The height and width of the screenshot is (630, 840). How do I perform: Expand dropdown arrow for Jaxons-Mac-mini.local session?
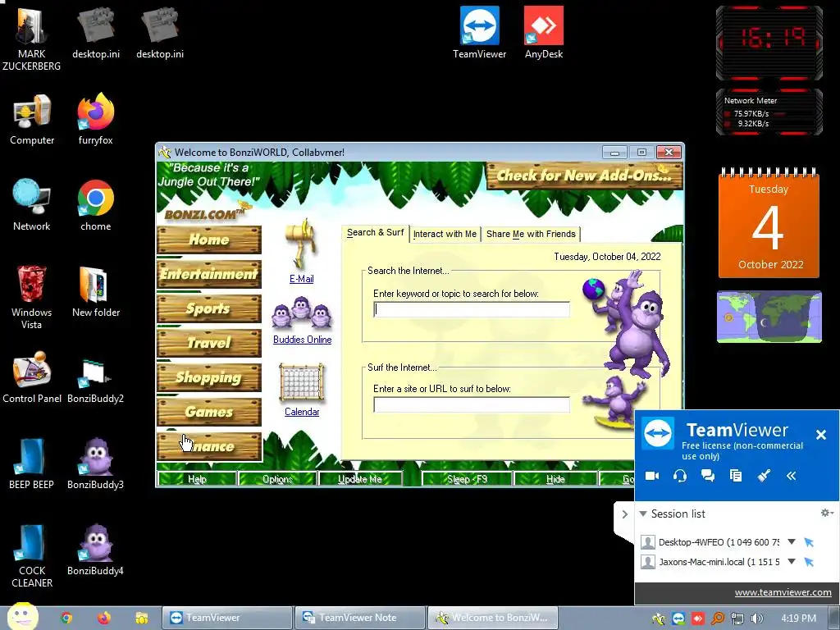(x=792, y=562)
